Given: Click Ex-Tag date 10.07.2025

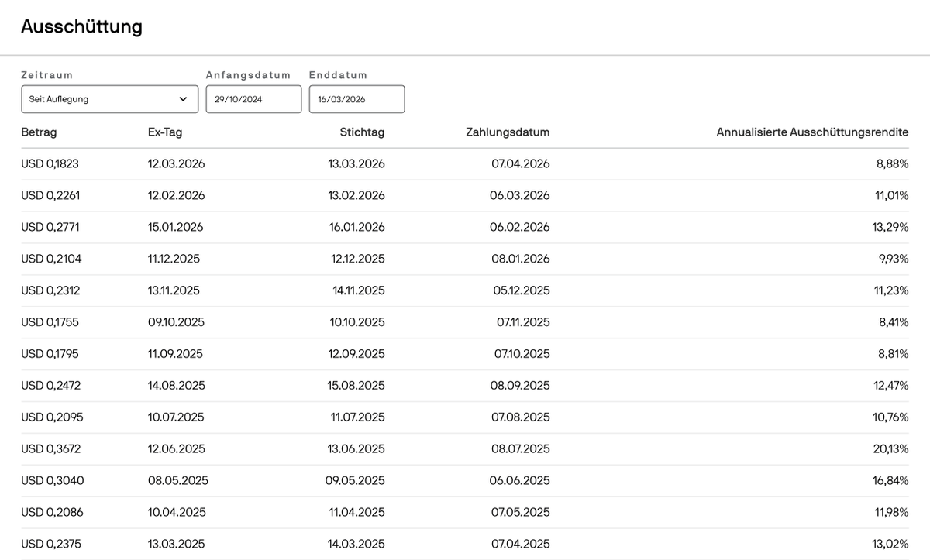Looking at the screenshot, I should [176, 417].
